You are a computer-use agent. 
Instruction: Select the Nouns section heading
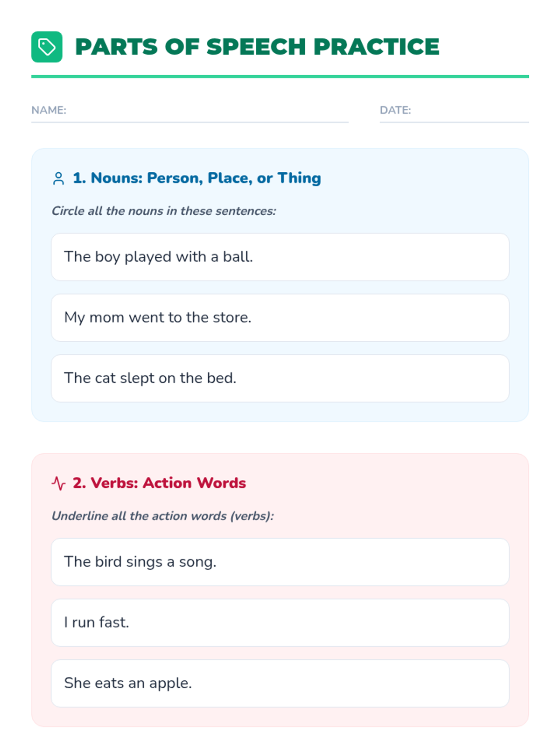[x=196, y=178]
